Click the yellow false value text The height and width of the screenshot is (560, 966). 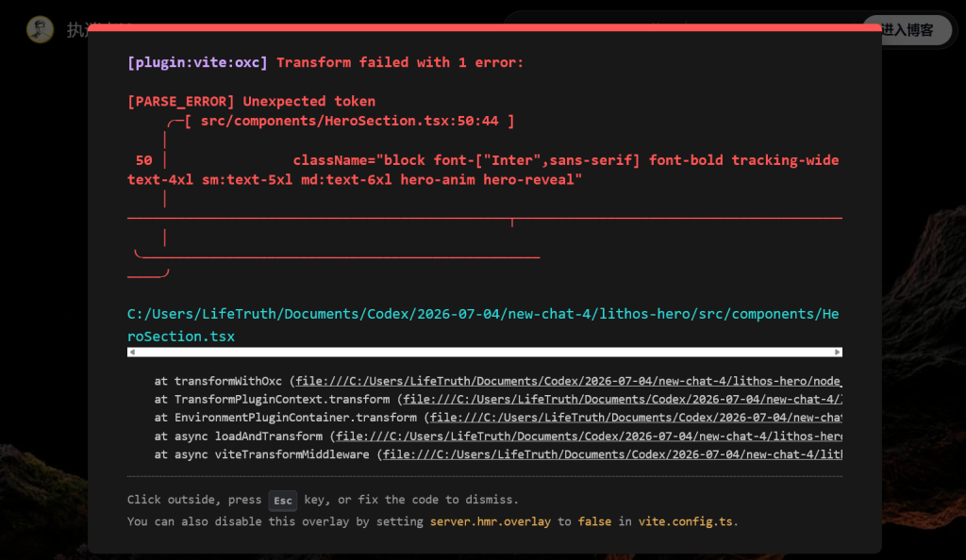pyautogui.click(x=594, y=521)
